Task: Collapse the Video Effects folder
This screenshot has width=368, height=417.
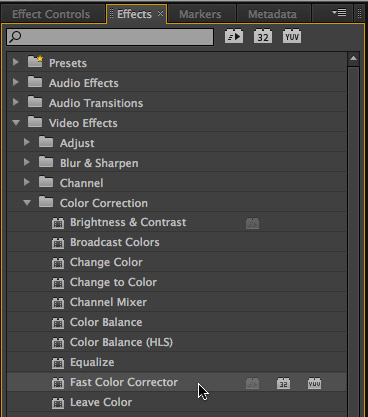Action: tap(16, 122)
